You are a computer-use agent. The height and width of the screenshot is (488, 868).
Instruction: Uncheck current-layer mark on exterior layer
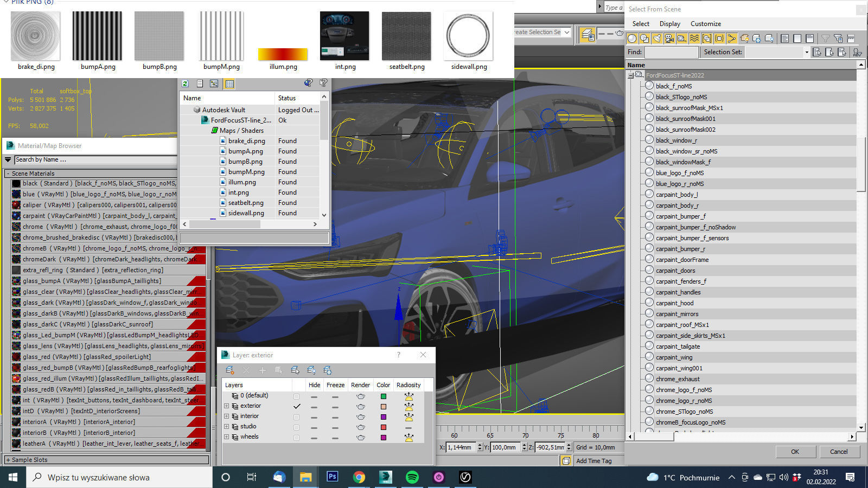297,406
